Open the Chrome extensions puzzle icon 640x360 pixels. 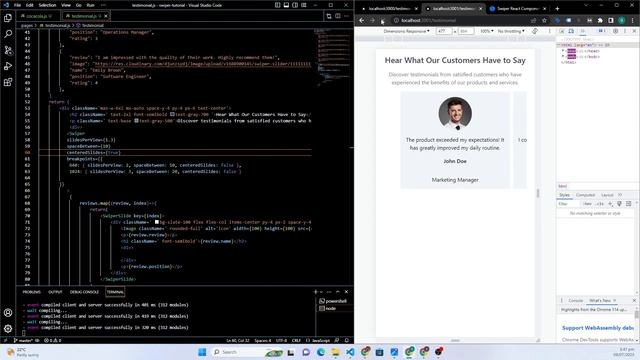pyautogui.click(x=600, y=20)
